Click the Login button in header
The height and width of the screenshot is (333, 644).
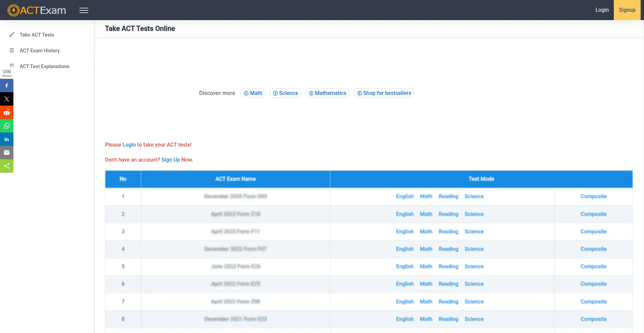pos(602,10)
